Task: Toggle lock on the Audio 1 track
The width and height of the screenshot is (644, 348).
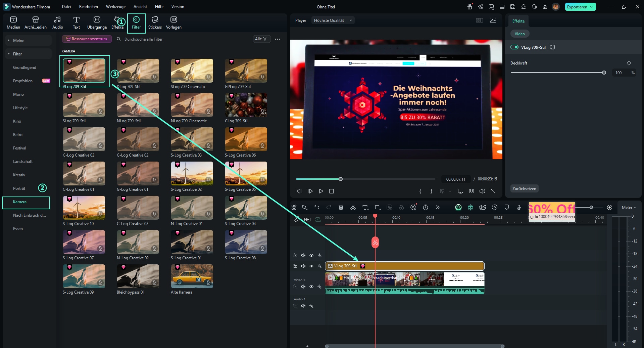Action: pyautogui.click(x=295, y=306)
